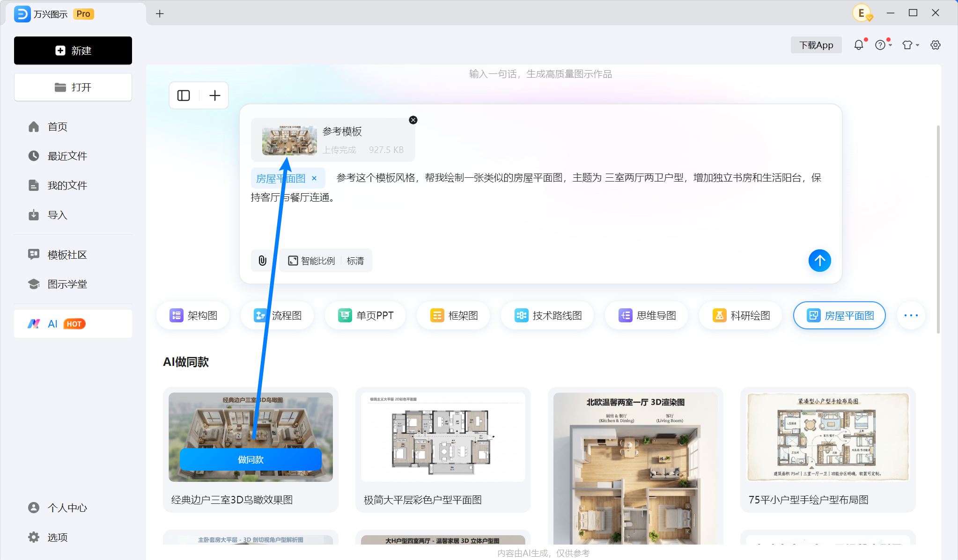This screenshot has width=958, height=560.
Task: Add a new tab with the plus icon
Action: [x=160, y=14]
